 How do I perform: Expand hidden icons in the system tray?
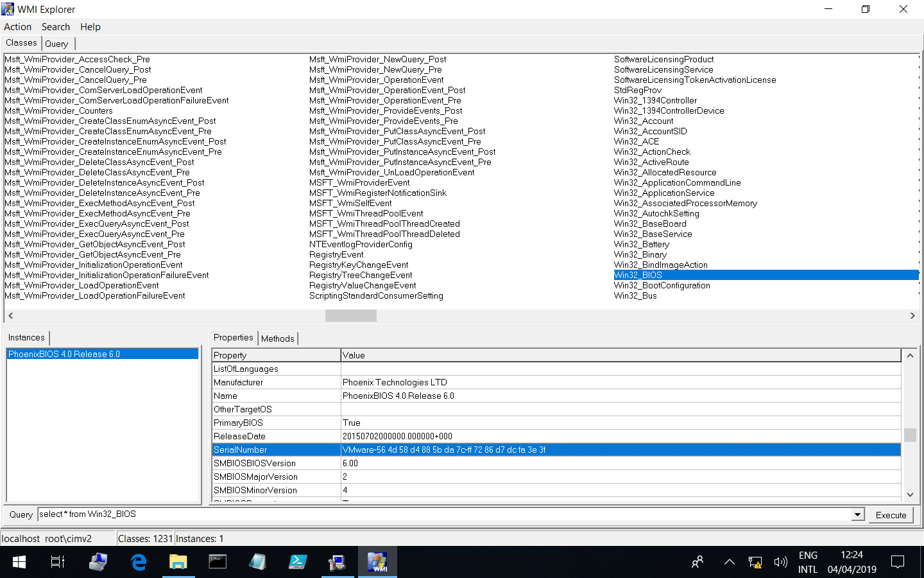coord(730,562)
